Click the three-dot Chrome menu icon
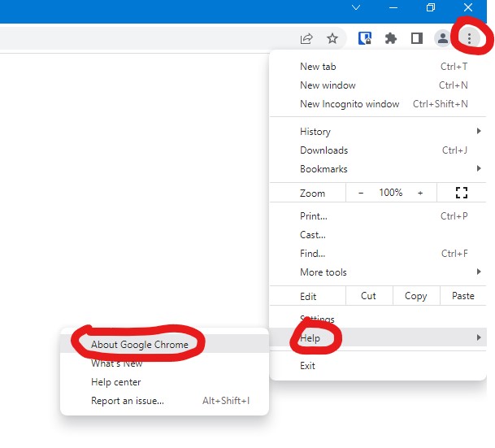This screenshot has height=448, width=495. coord(469,38)
